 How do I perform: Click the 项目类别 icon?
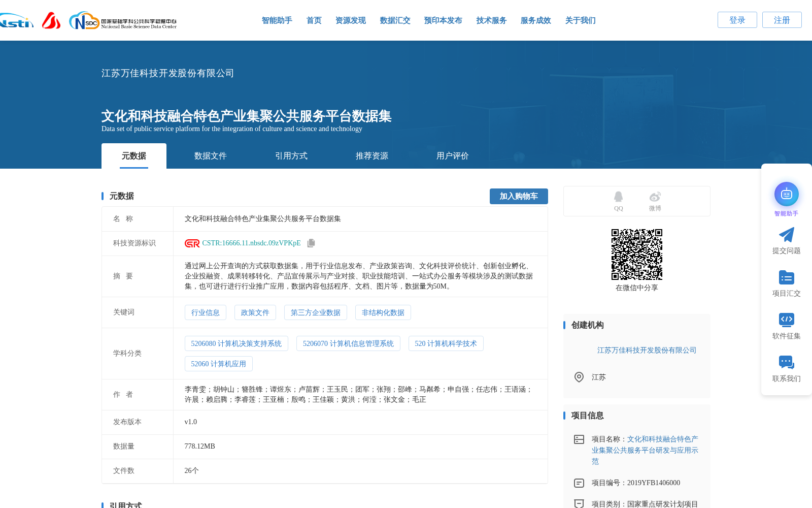[579, 503]
